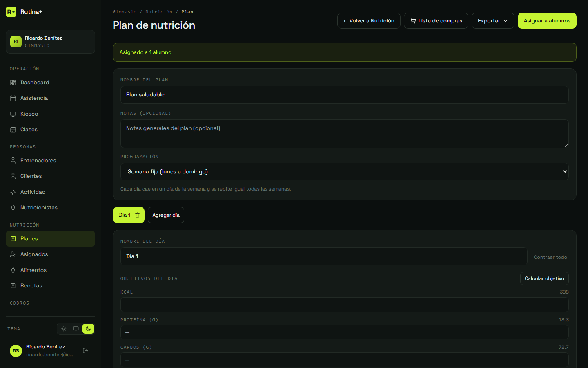
Task: Click the Proteína (g) input
Action: click(345, 332)
